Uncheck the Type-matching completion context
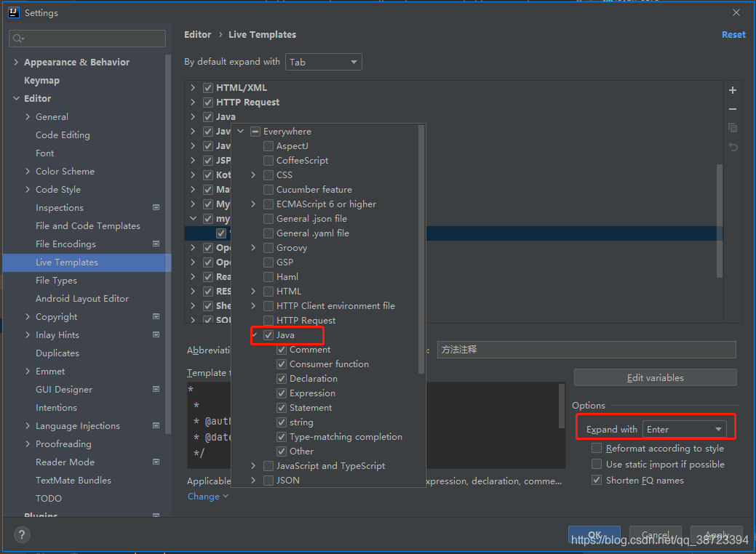The image size is (756, 554). pyautogui.click(x=282, y=437)
